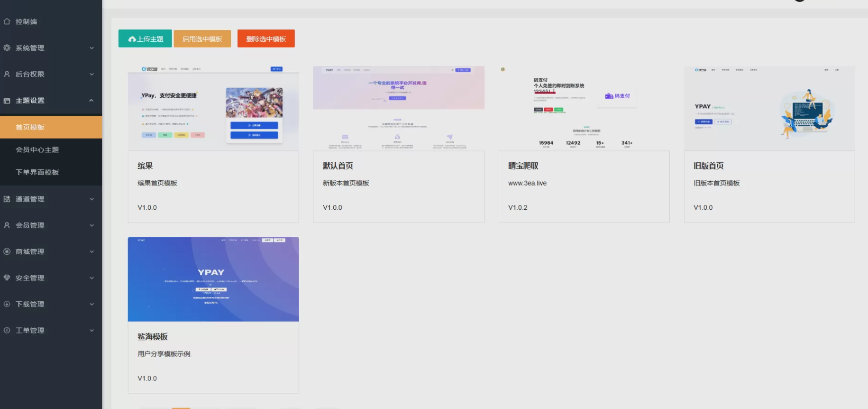Open the 商城管理 menu label
Viewport: 868px width, 409px height.
[x=30, y=251]
